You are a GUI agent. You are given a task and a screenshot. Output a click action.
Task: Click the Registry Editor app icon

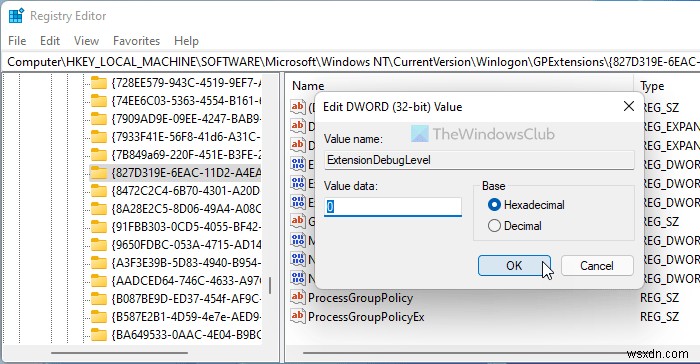16,16
